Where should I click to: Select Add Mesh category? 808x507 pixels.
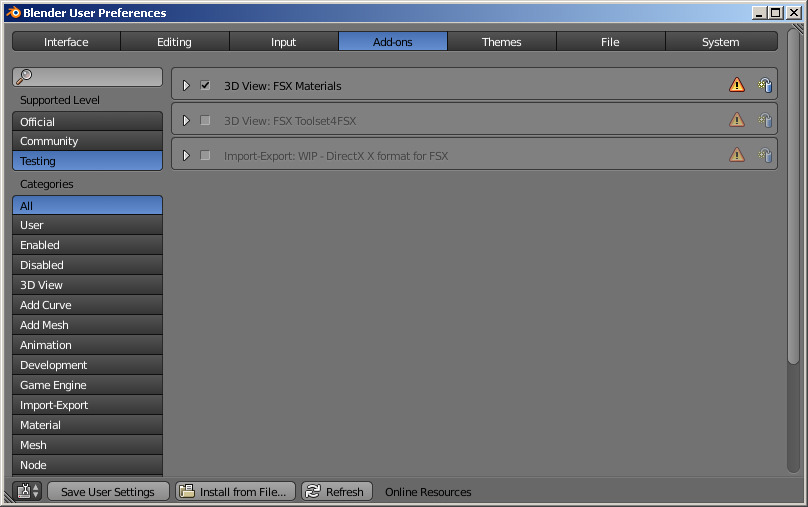coord(87,325)
